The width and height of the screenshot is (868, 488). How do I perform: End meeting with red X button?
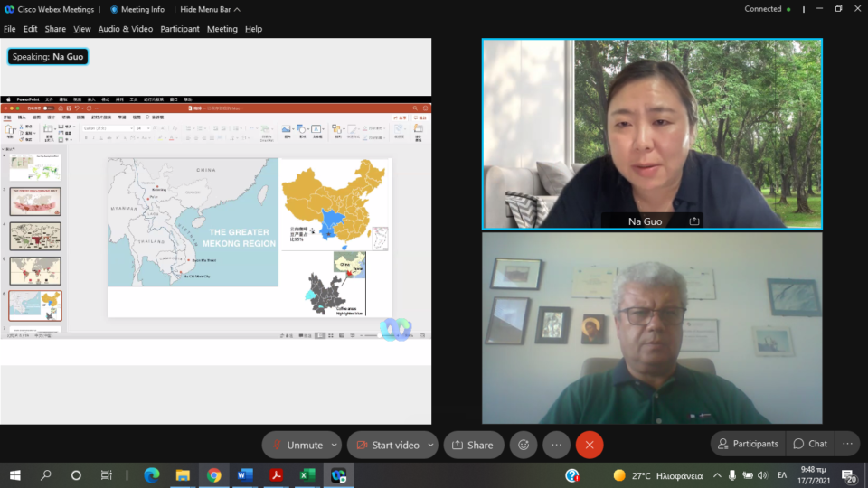(x=590, y=445)
